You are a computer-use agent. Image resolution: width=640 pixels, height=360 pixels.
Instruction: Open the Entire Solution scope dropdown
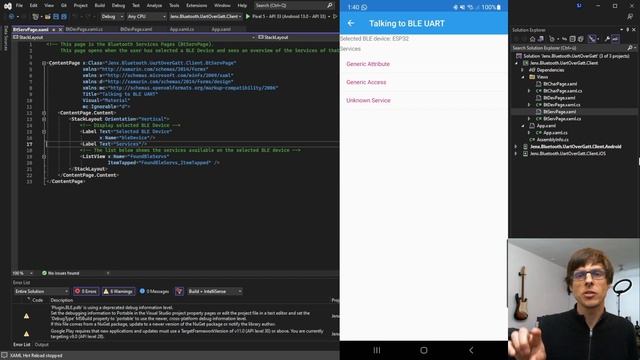coord(41,291)
